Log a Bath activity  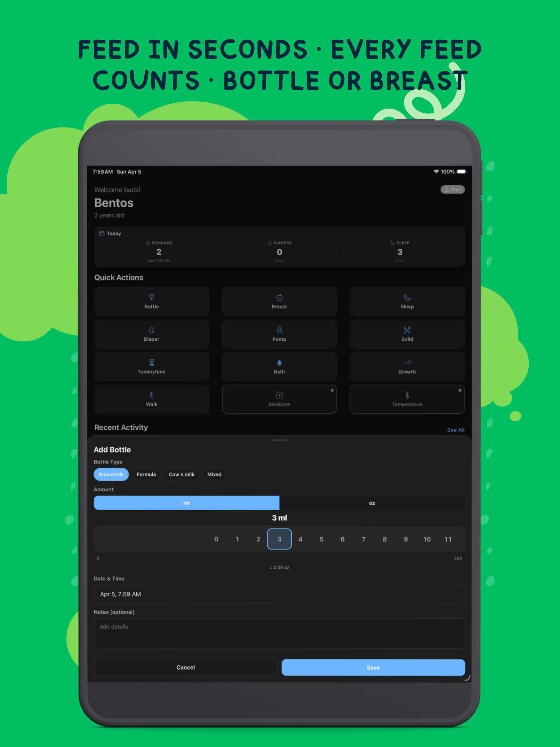(x=279, y=366)
